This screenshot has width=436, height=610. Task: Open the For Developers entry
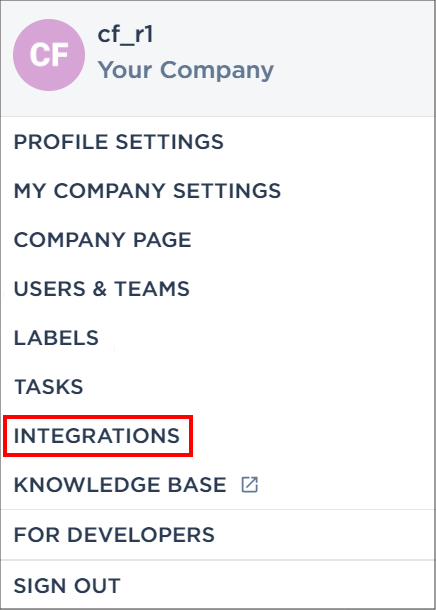[114, 535]
